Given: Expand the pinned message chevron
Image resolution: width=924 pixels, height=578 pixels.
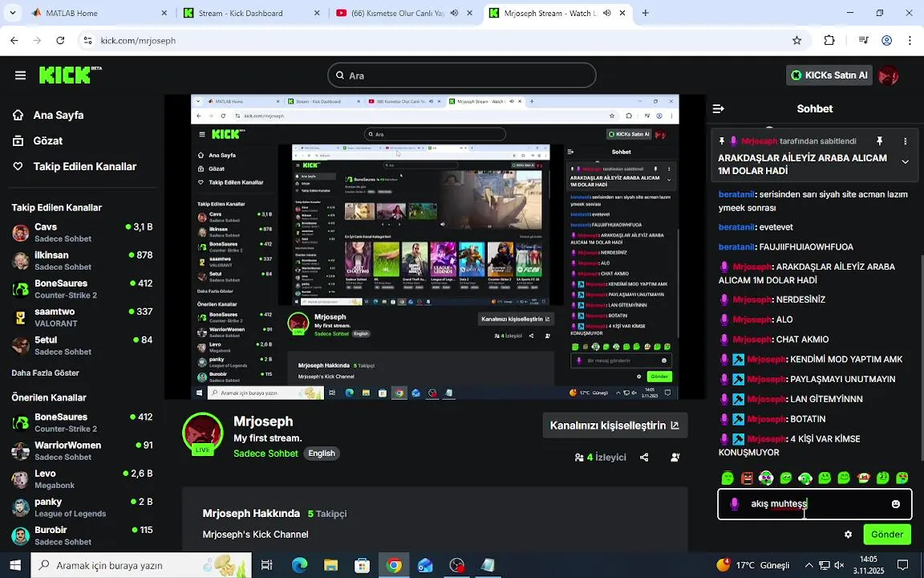Looking at the screenshot, I should click(x=905, y=161).
